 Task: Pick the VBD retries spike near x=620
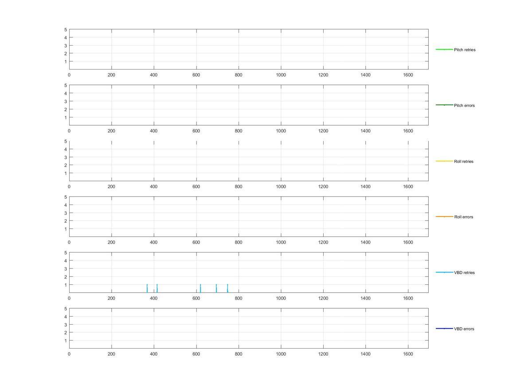tap(200, 288)
